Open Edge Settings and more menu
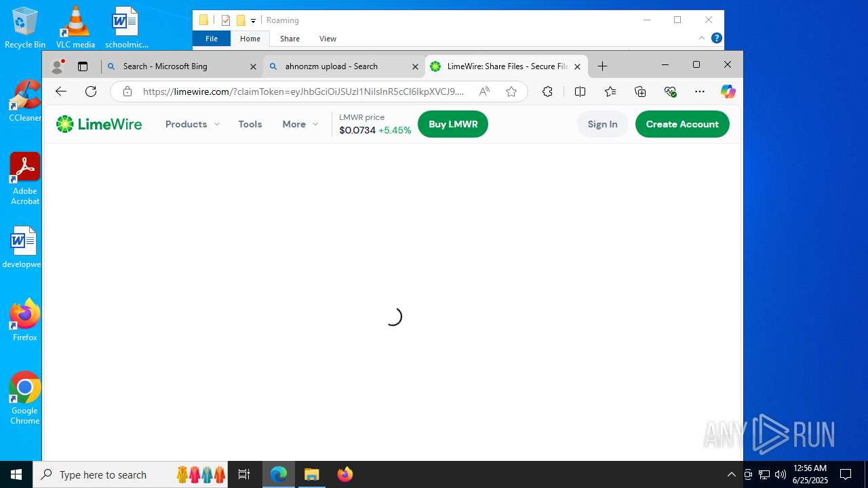This screenshot has width=868, height=488. point(700,91)
